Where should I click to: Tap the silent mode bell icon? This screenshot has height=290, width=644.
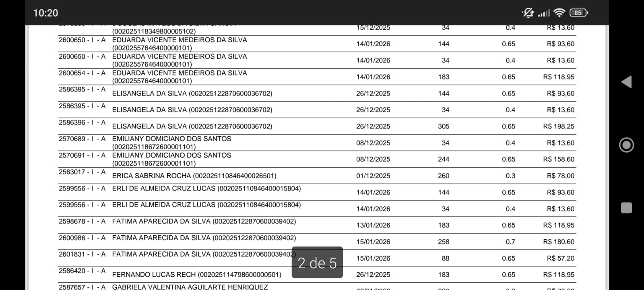tap(528, 13)
